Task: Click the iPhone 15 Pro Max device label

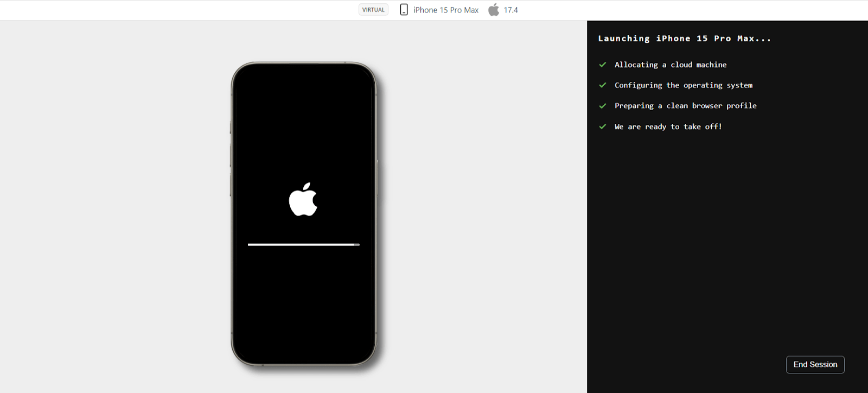Action: point(446,10)
